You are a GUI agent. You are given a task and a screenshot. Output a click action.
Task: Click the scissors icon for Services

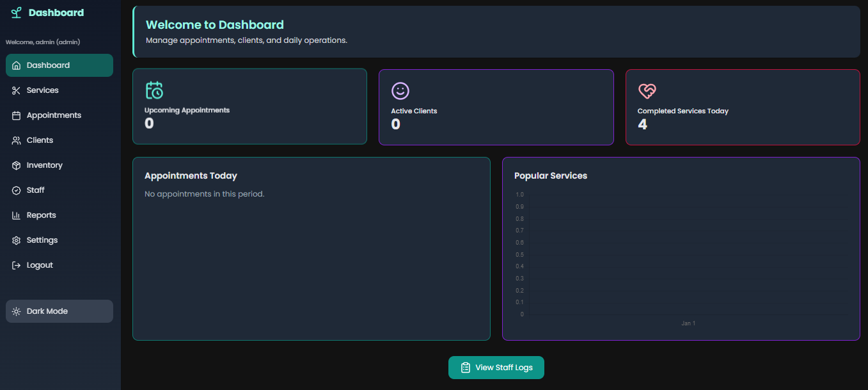pos(17,90)
